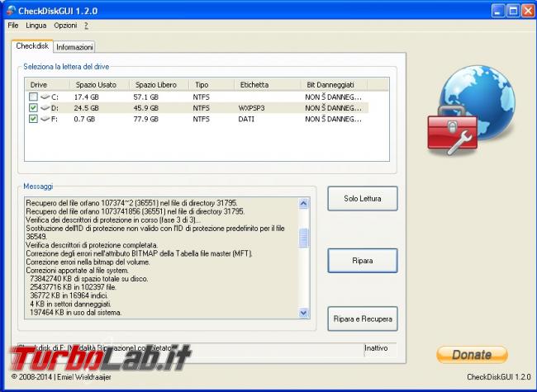
Task: Click the NTFS type for drive C:
Action: 201,97
